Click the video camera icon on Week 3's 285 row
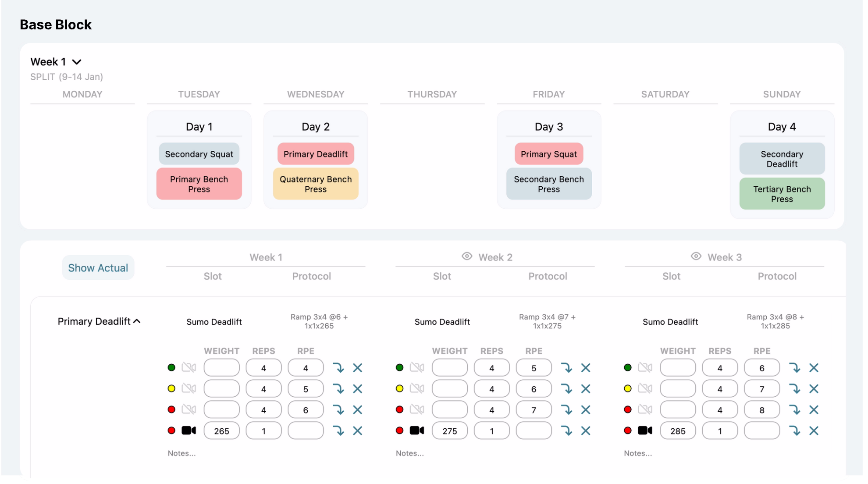This screenshot has width=868, height=484. 645,431
